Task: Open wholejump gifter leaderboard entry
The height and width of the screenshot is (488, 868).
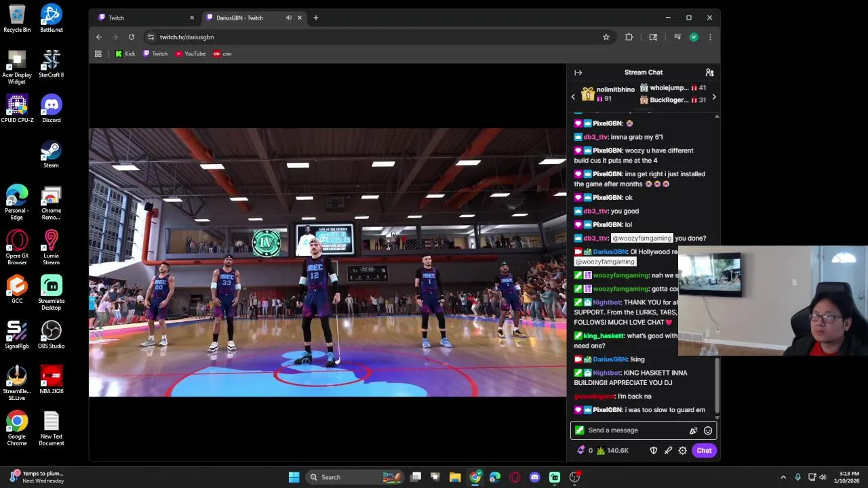Action: tap(673, 88)
